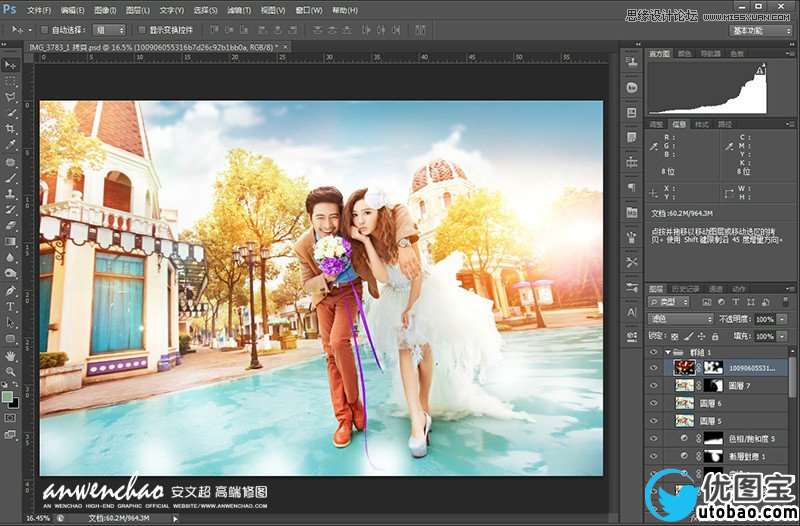Select the Hand tool
The width and height of the screenshot is (800, 526).
pos(10,356)
